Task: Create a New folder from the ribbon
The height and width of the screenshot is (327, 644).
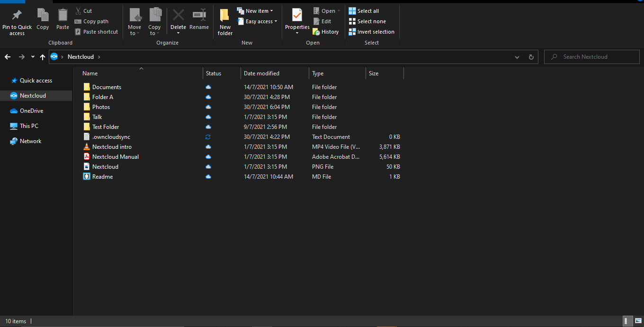Action: [x=225, y=21]
